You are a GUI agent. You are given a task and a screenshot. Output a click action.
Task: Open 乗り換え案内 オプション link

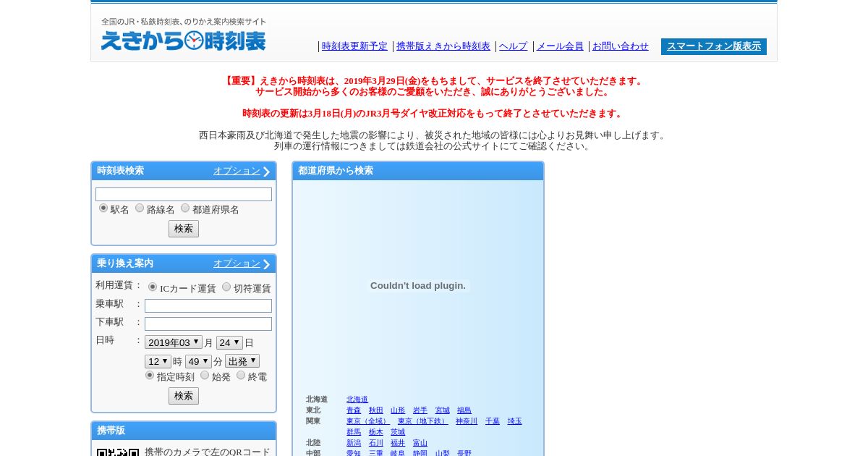[237, 263]
